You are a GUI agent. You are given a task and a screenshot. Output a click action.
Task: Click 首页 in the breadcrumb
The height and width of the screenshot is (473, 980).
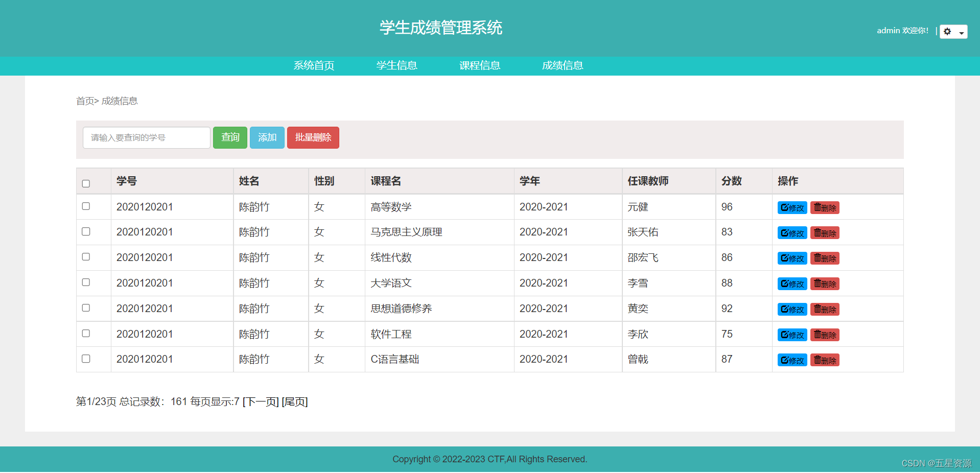click(85, 101)
